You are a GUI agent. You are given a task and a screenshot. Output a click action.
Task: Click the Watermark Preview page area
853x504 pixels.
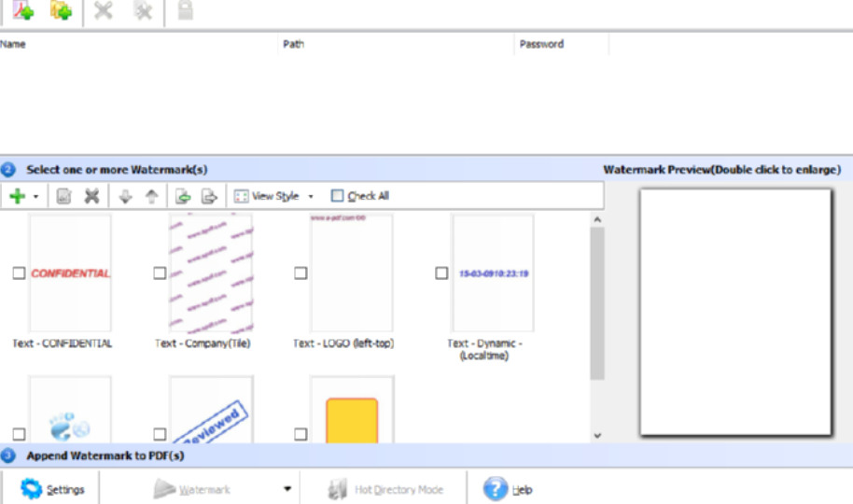click(x=735, y=312)
